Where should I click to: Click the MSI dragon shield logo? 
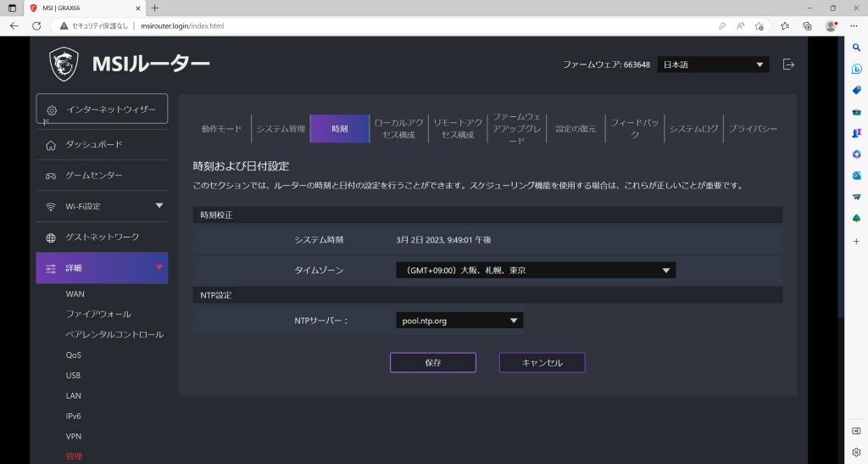click(64, 64)
